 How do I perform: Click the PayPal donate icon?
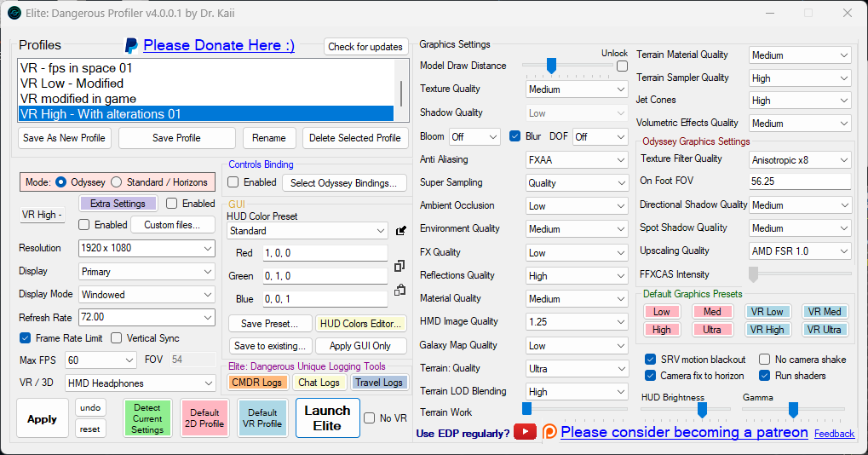pyautogui.click(x=131, y=45)
